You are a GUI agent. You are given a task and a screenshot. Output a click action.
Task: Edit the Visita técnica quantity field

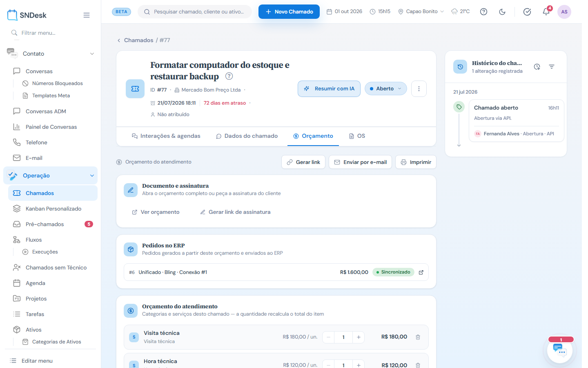click(x=343, y=337)
